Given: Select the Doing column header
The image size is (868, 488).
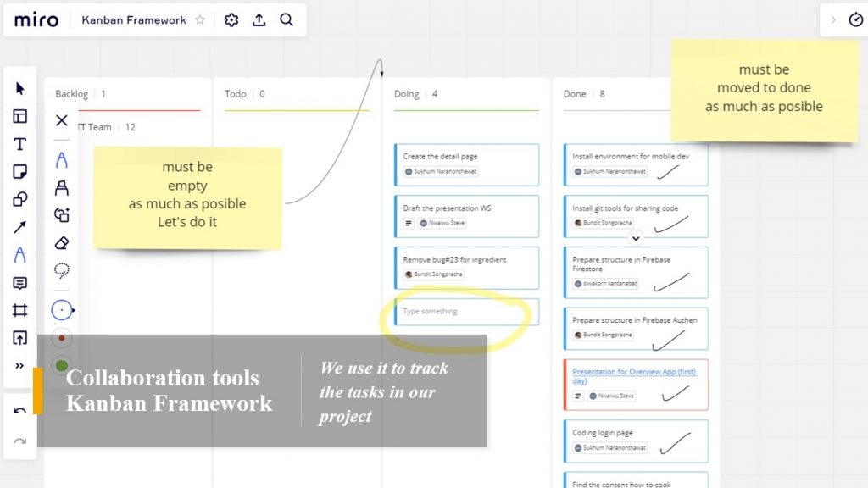Looking at the screenshot, I should tap(406, 94).
